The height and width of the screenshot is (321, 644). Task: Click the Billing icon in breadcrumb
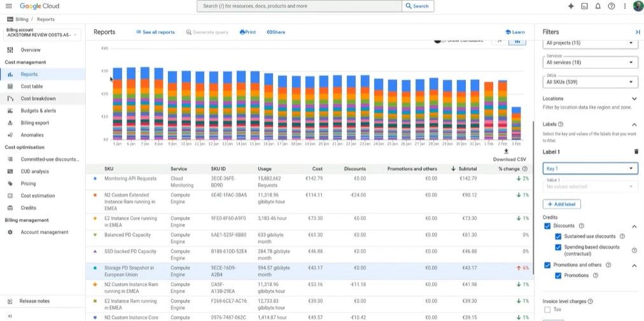tap(10, 19)
